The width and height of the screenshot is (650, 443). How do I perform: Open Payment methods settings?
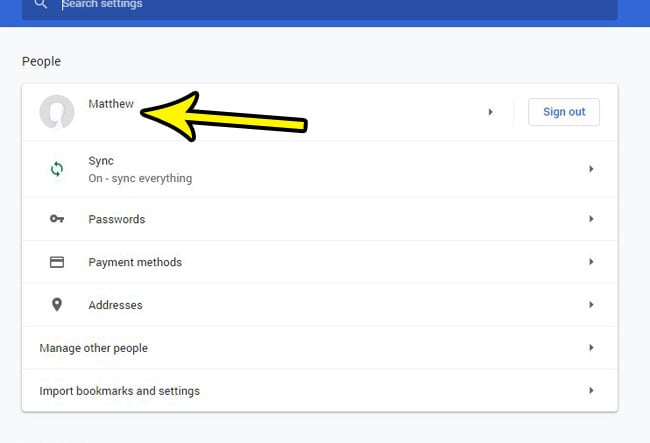pos(320,262)
